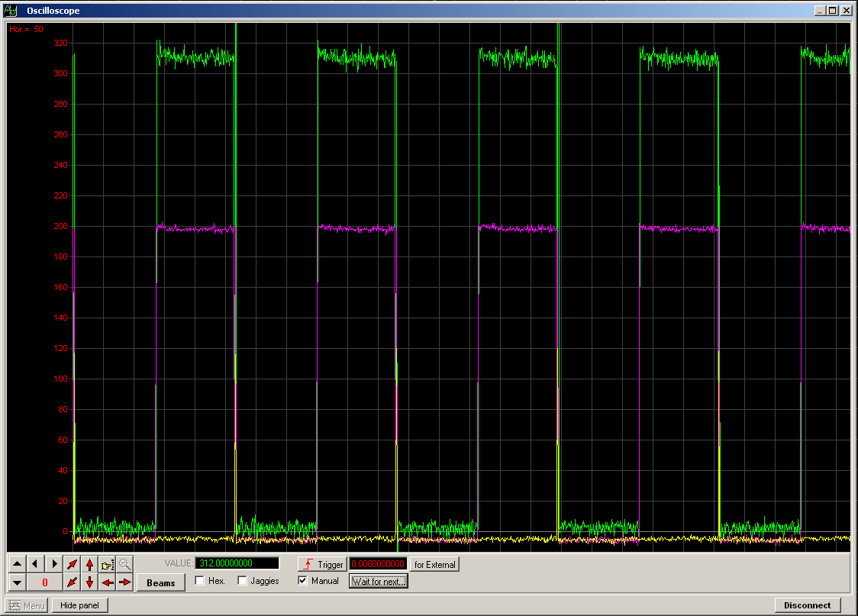This screenshot has height=616, width=858.
Task: Uncheck the Manual trigger checkbox
Action: (303, 581)
